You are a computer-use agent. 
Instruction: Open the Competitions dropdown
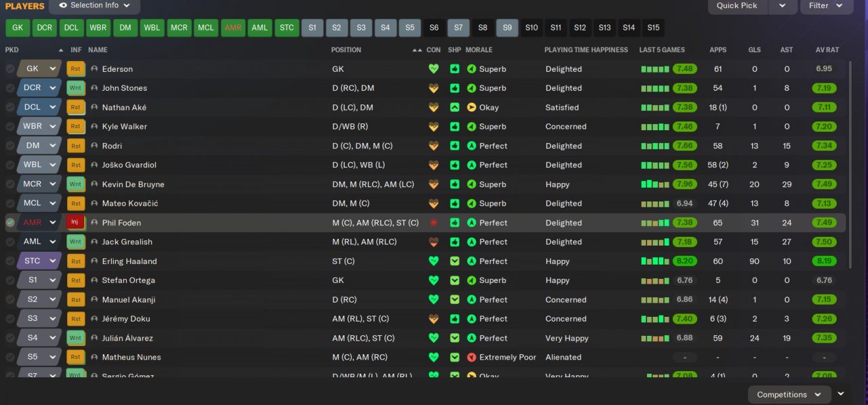click(789, 395)
